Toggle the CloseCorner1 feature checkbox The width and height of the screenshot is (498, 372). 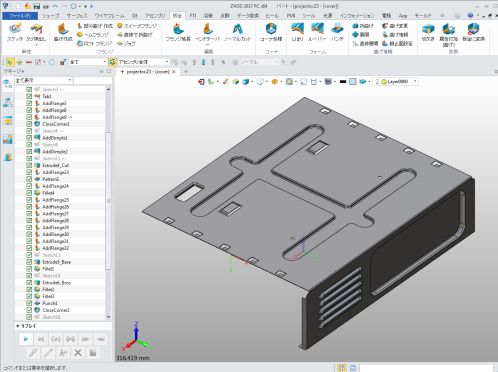29,124
